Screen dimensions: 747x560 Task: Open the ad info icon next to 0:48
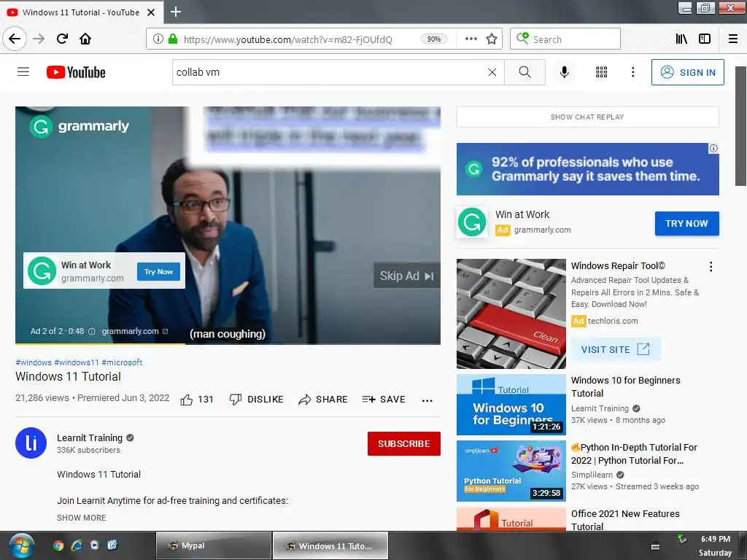pyautogui.click(x=92, y=332)
